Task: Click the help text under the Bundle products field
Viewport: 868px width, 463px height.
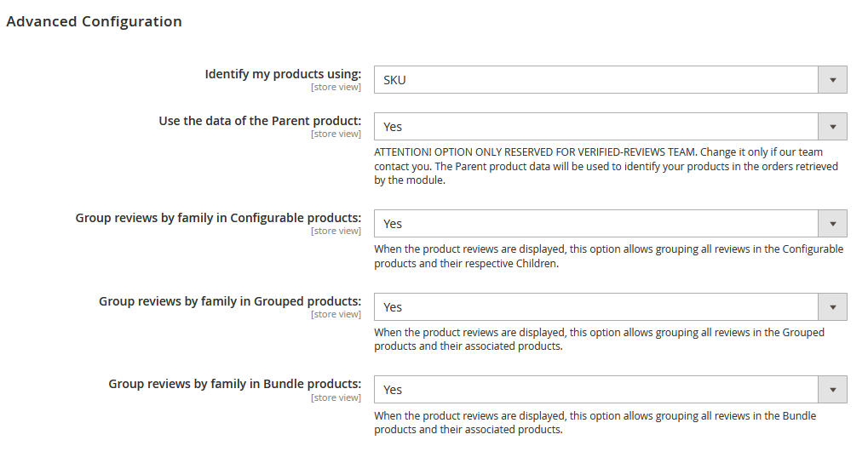Action: [595, 422]
